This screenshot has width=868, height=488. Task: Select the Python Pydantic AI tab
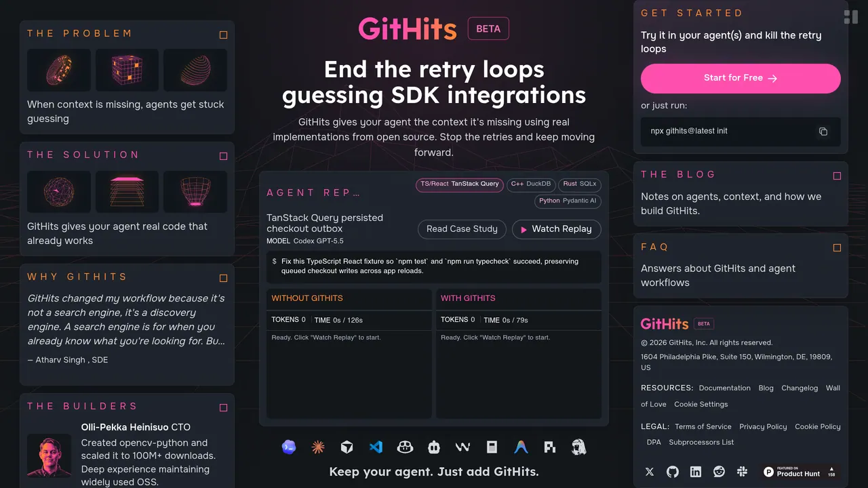(568, 201)
